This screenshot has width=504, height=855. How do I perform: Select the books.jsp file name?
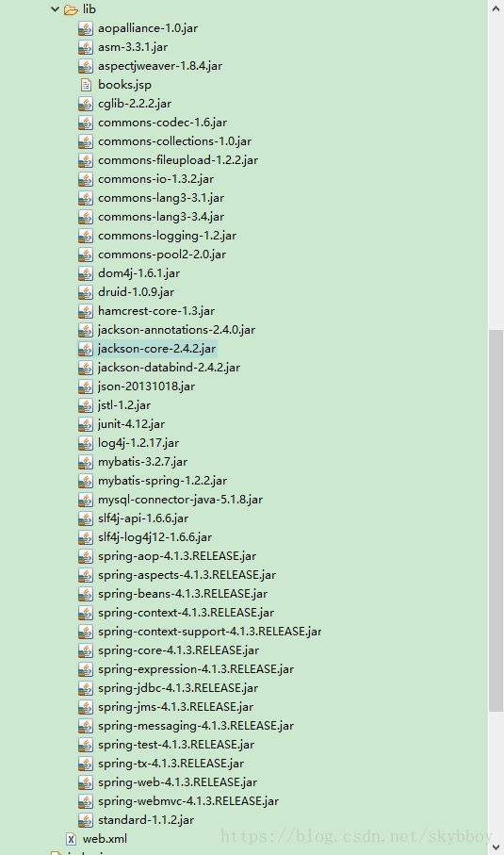(x=124, y=85)
